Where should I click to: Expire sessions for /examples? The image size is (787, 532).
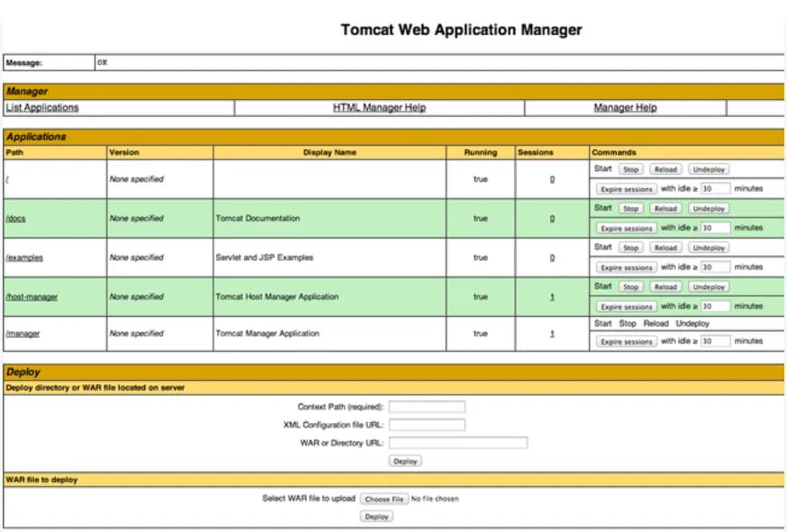[627, 267]
